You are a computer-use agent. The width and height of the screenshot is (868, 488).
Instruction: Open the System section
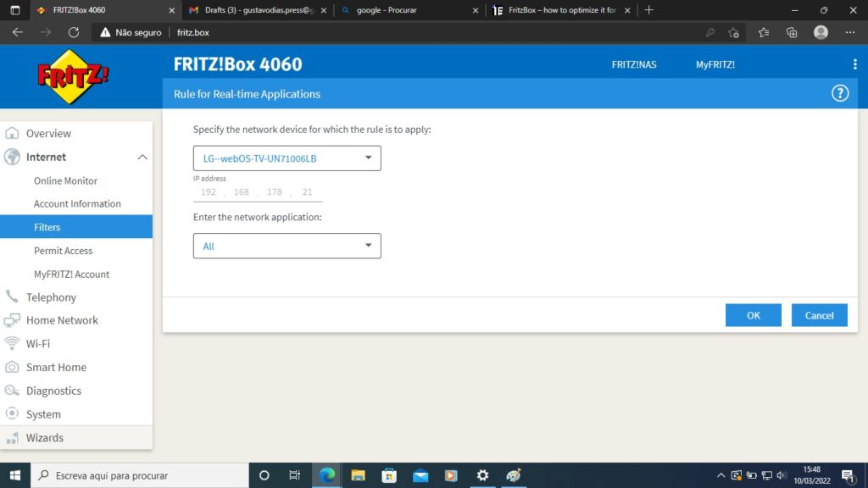[45, 413]
